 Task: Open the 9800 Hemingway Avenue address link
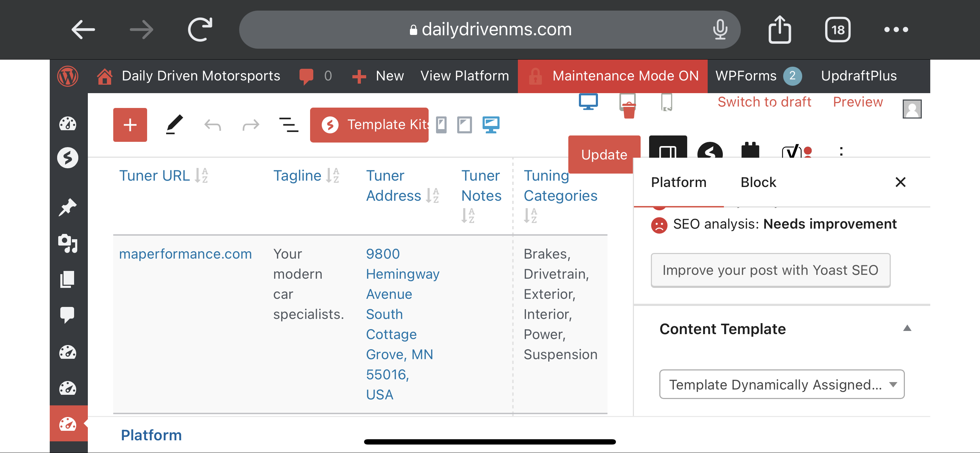click(403, 324)
